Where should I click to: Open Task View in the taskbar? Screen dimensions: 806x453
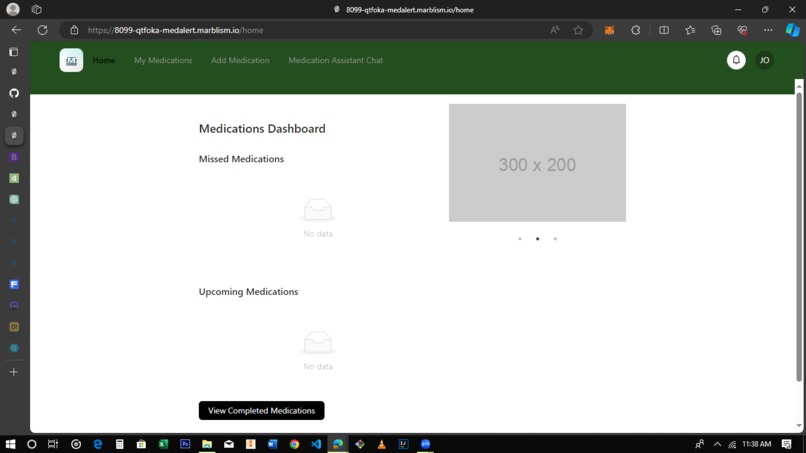(53, 444)
